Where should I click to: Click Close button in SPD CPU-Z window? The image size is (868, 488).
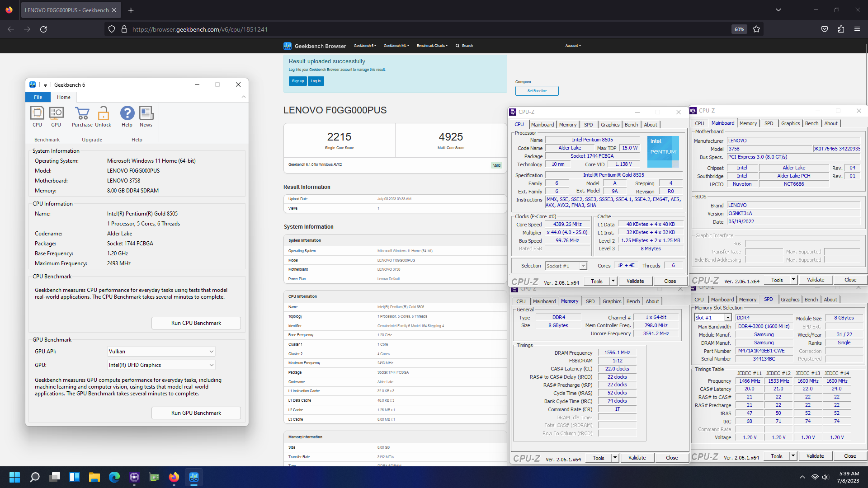click(849, 456)
